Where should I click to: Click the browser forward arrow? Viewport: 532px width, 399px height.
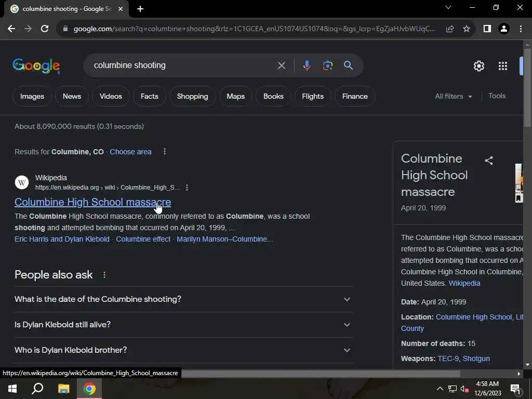[x=28, y=29]
